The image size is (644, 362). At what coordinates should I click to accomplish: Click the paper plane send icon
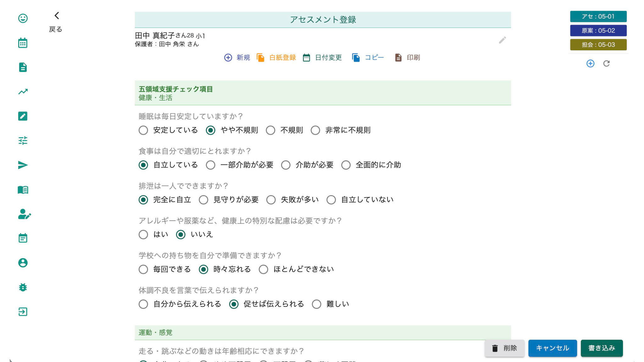pyautogui.click(x=23, y=165)
